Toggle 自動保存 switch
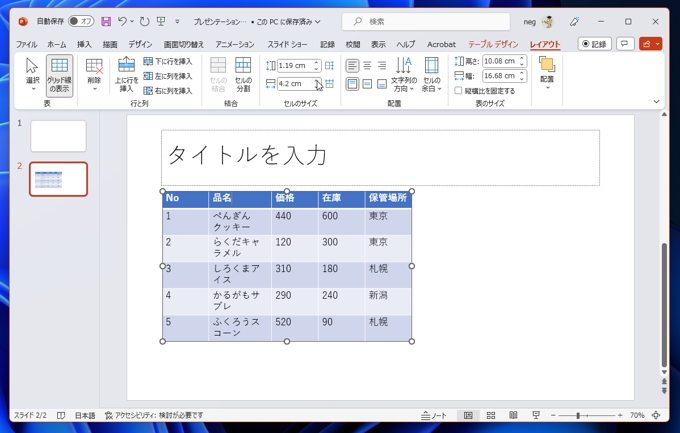Viewport: 680px width, 433px height. [81, 21]
